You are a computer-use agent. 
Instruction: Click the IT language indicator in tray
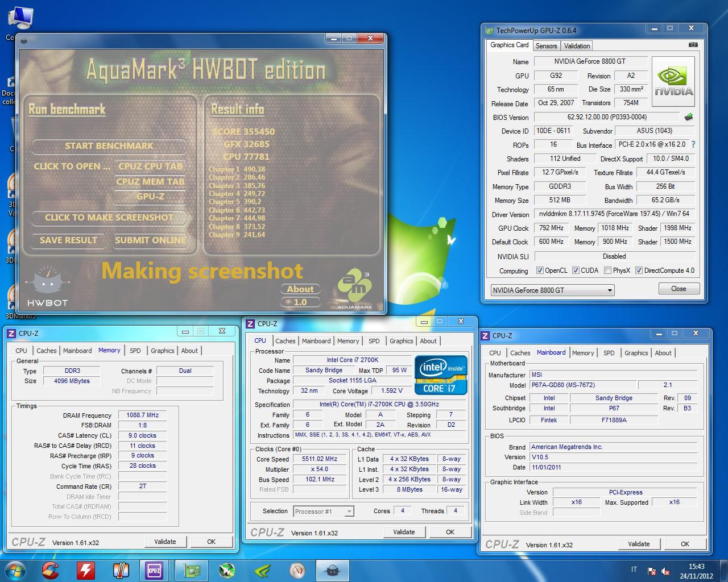point(634,569)
